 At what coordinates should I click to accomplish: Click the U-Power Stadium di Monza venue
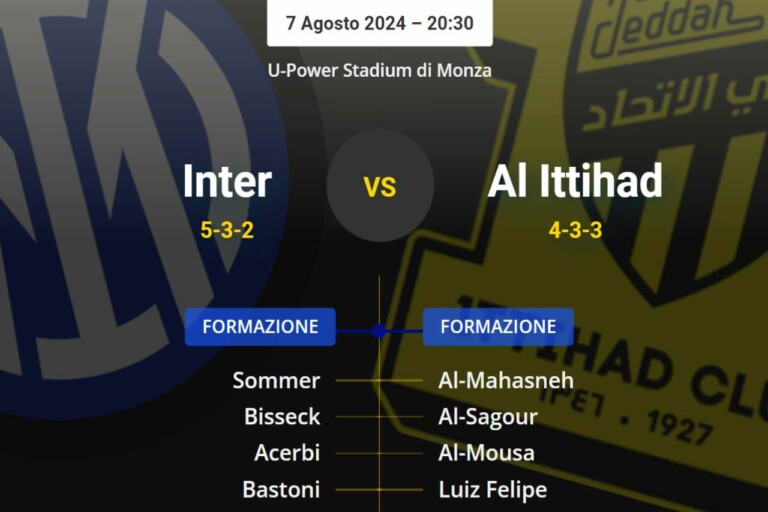click(380, 71)
